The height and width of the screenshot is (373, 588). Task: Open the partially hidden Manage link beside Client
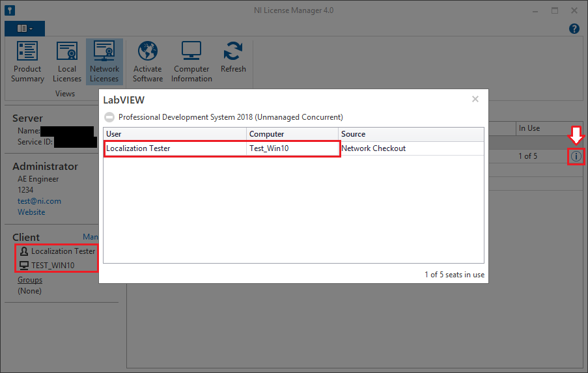[91, 237]
